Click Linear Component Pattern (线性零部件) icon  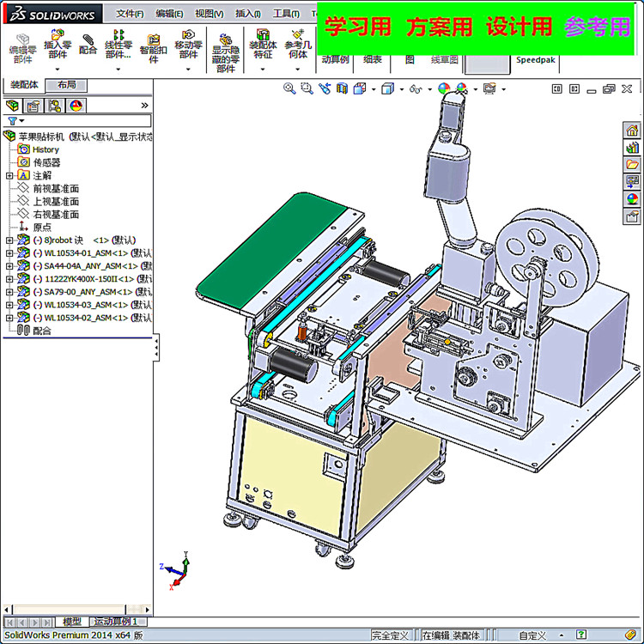[x=118, y=44]
